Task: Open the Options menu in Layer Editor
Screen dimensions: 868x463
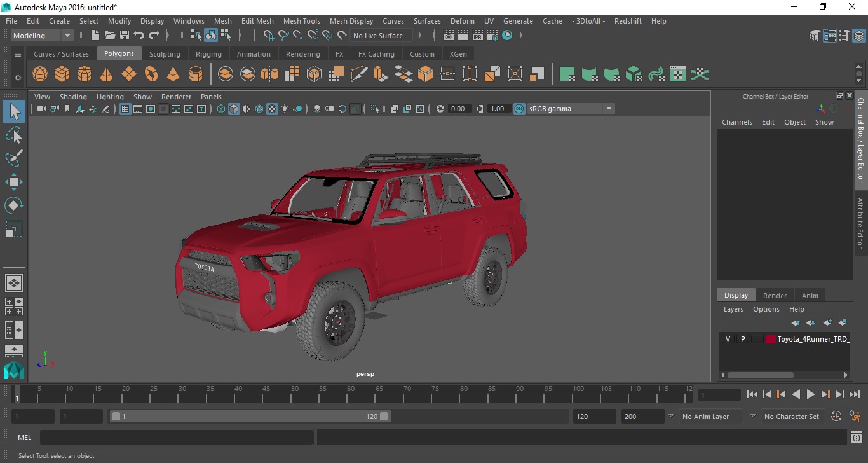Action: (766, 309)
